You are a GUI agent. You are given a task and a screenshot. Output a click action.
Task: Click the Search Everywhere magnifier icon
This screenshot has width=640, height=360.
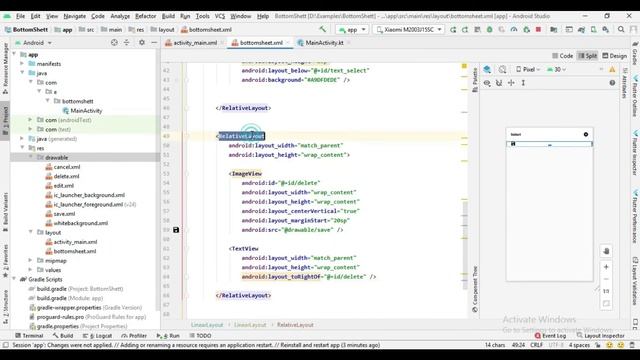point(621,29)
